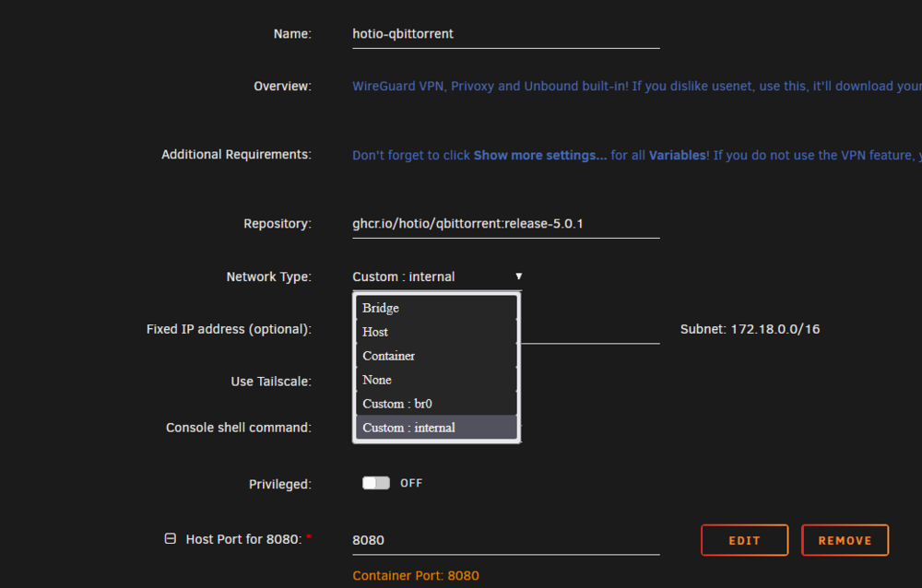Choose Host from network list

[436, 332]
